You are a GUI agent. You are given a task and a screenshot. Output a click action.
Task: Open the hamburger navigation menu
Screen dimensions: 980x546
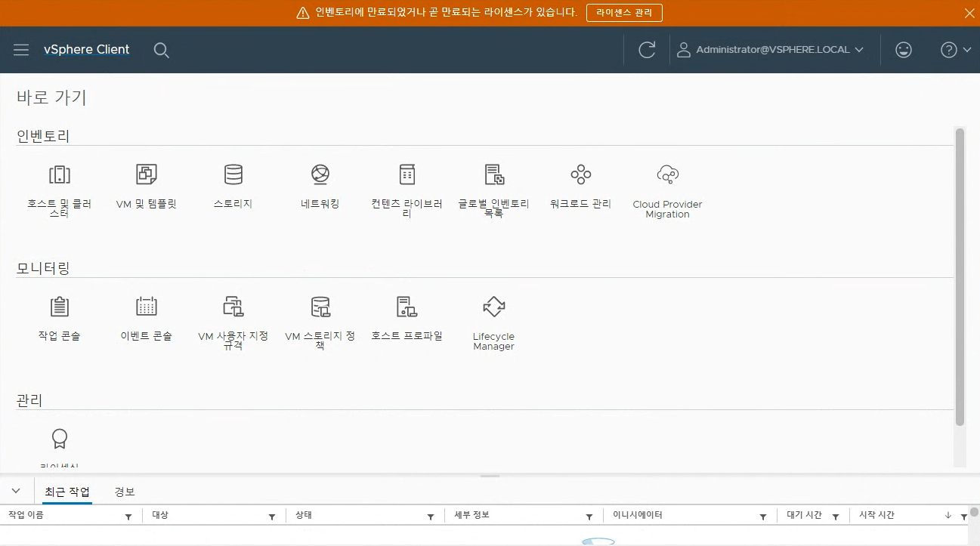pos(21,50)
